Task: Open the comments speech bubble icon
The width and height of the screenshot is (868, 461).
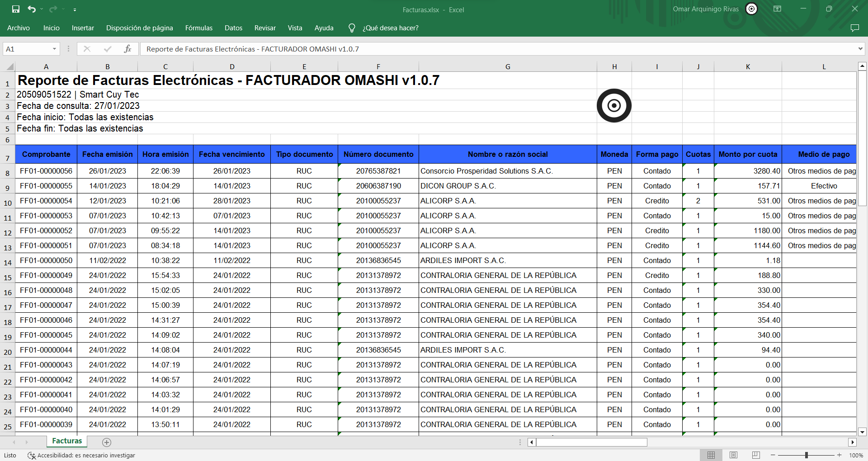Action: coord(854,28)
